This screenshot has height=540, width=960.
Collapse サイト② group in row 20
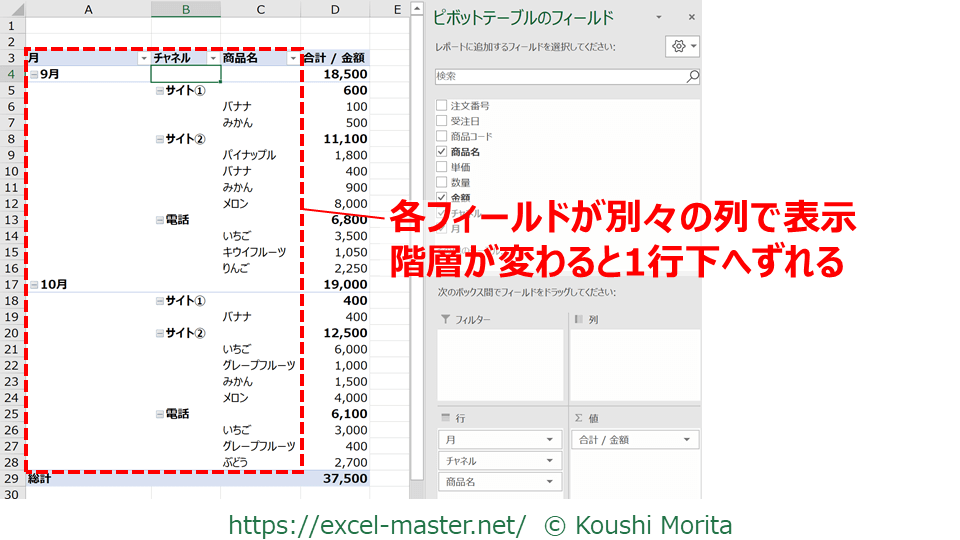tap(159, 333)
